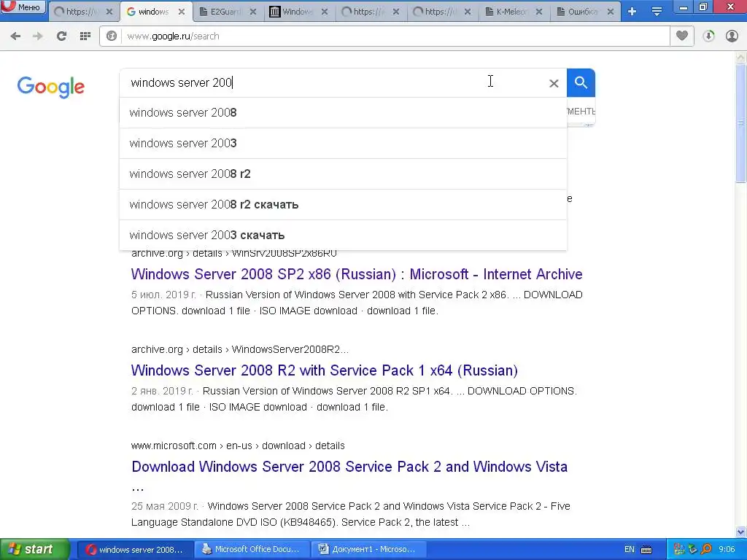This screenshot has height=560, width=747.
Task: Choose suggestion 'windows server 2003 скачать'
Action: tap(343, 235)
